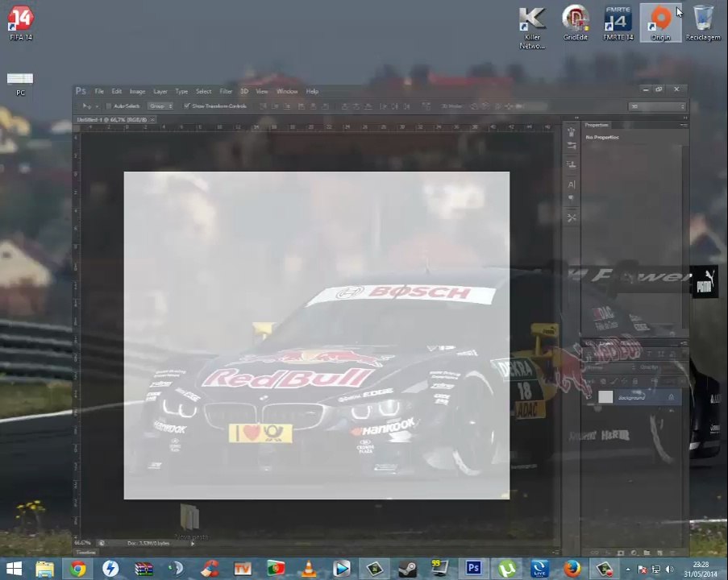This screenshot has width=728, height=580.
Task: Open the layer blend mode Normal dropdown
Action: coord(609,367)
